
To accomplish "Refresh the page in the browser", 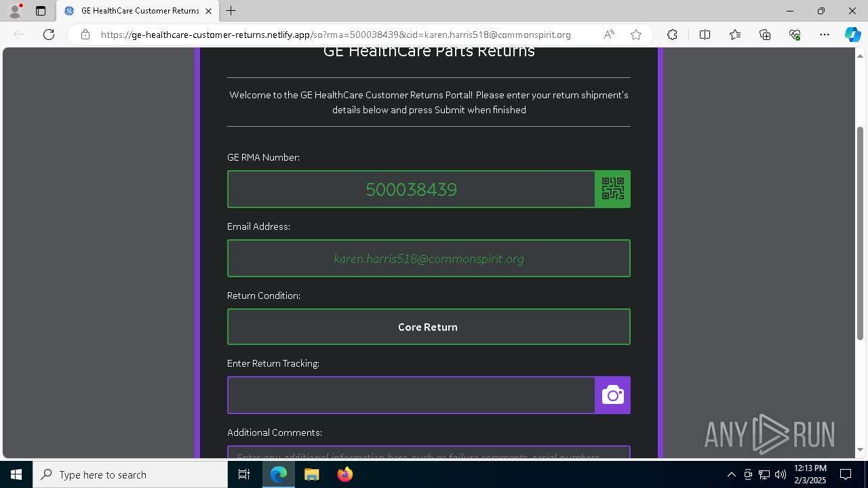I will click(49, 35).
